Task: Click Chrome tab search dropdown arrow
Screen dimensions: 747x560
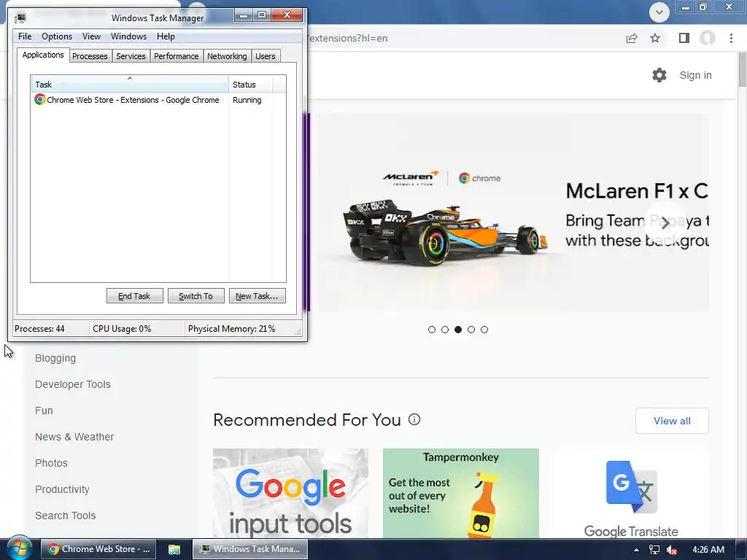Action: coord(659,12)
